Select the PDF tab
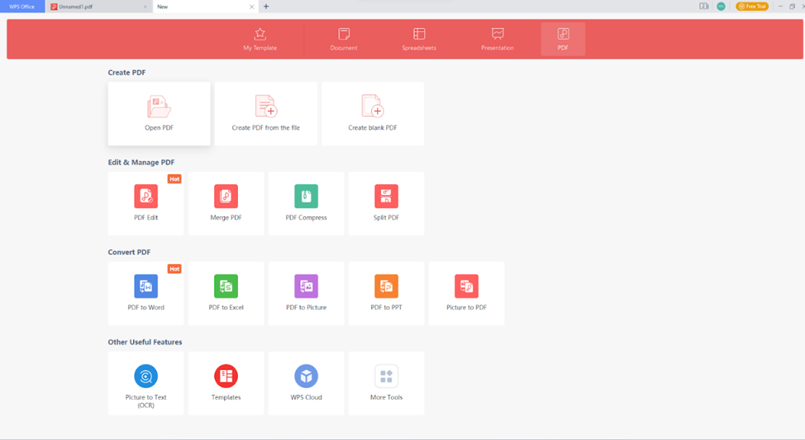Viewport: 805px width, 440px height. tap(563, 39)
